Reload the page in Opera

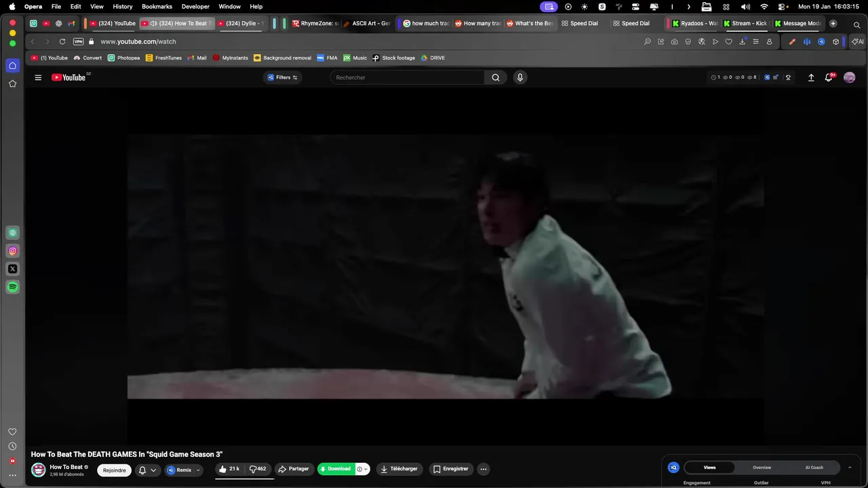tap(62, 41)
